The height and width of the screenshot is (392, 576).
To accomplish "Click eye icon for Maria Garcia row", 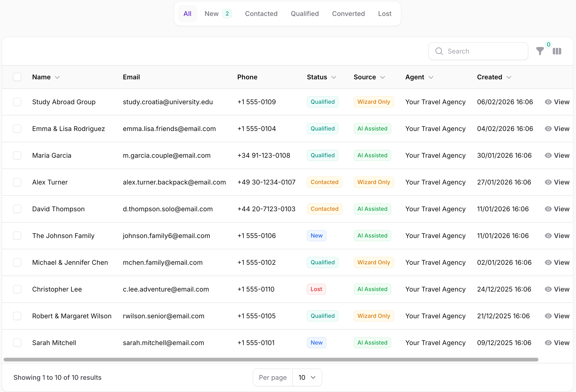I will (x=548, y=155).
